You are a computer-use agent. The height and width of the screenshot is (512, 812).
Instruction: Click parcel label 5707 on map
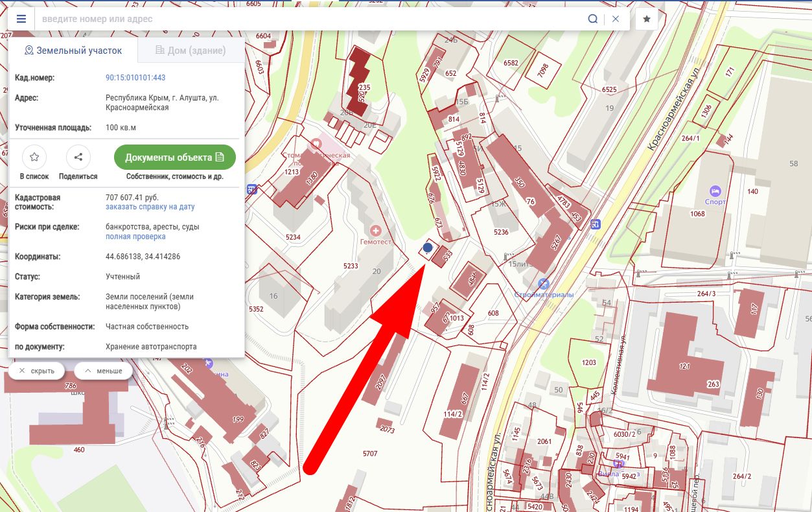370,454
